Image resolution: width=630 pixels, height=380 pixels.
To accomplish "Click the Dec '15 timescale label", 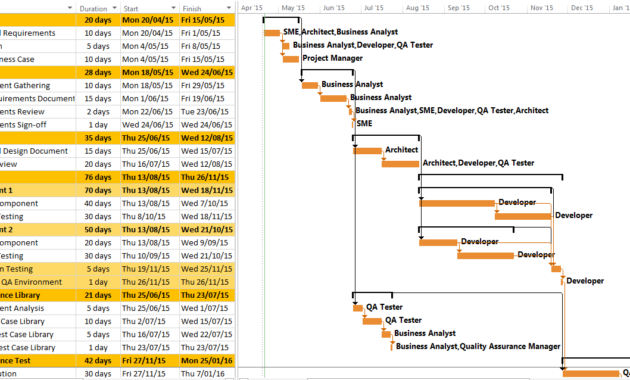I will point(582,8).
